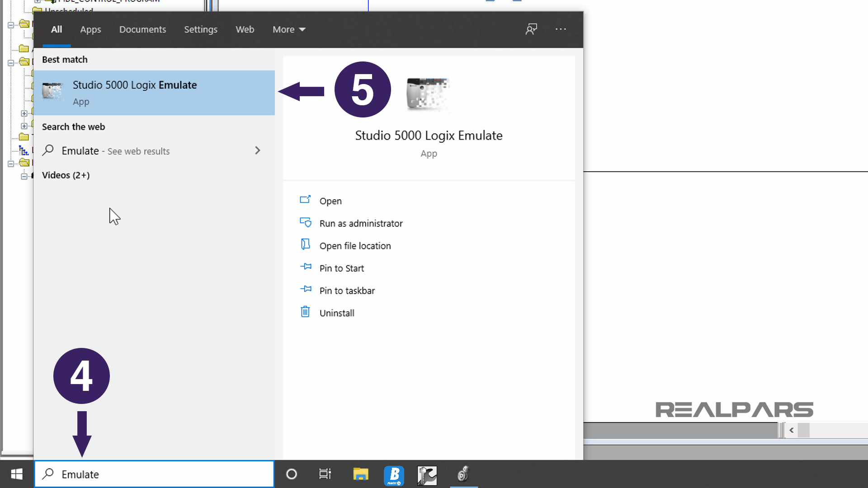
Task: Click the Emulate search input field
Action: (154, 474)
